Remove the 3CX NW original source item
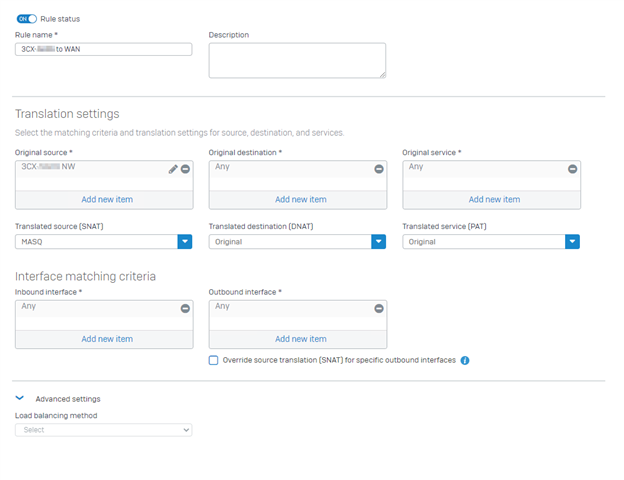 185,169
